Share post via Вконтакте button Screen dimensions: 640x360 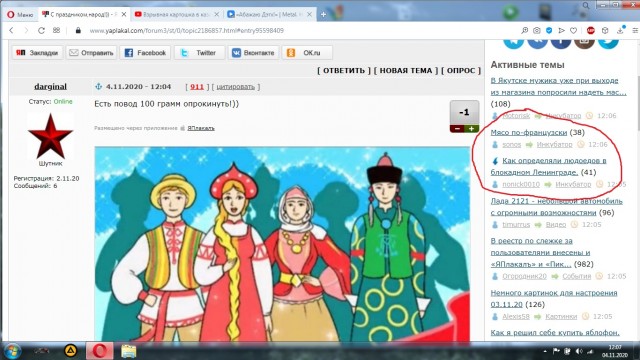[x=253, y=53]
